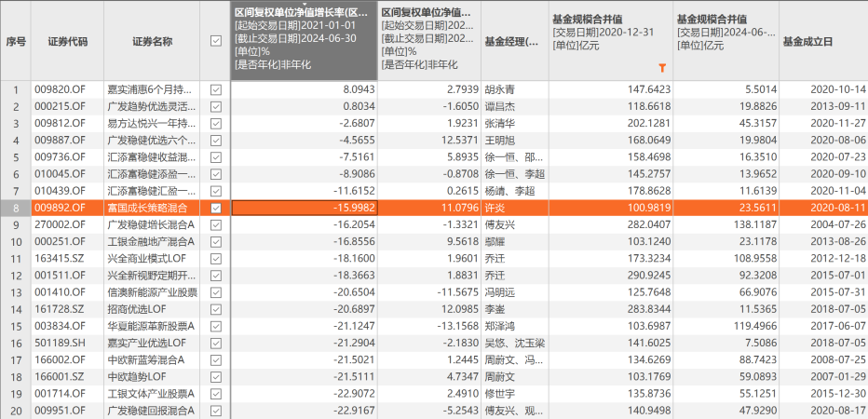Click fund manager 修世宇
The width and height of the screenshot is (868, 419).
tap(500, 394)
